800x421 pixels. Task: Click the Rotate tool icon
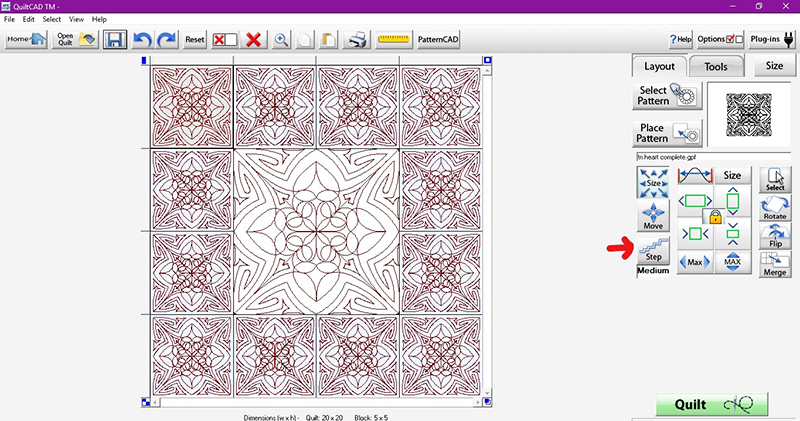pos(774,209)
